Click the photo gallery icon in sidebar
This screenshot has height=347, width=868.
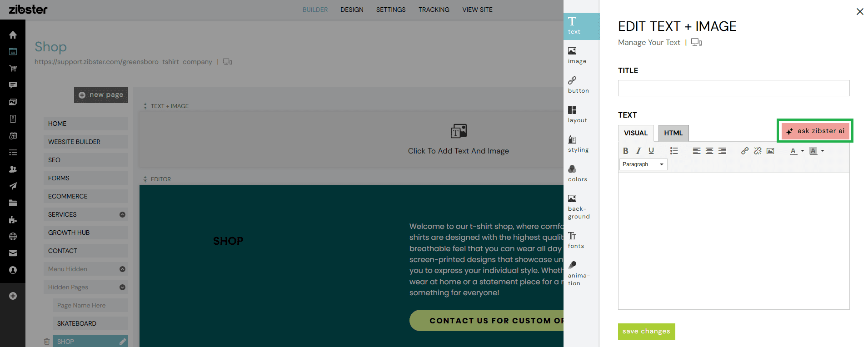13,102
